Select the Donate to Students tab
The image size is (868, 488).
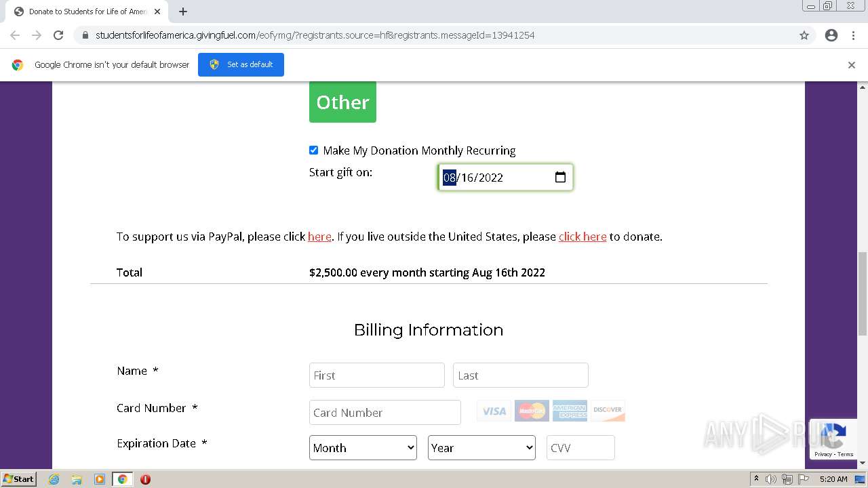88,12
